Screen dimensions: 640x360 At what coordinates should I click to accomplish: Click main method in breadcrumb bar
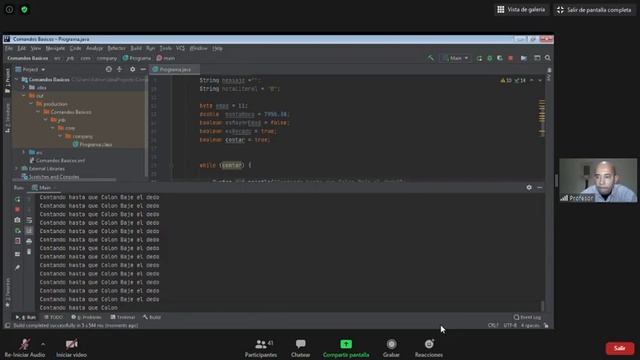166,58
